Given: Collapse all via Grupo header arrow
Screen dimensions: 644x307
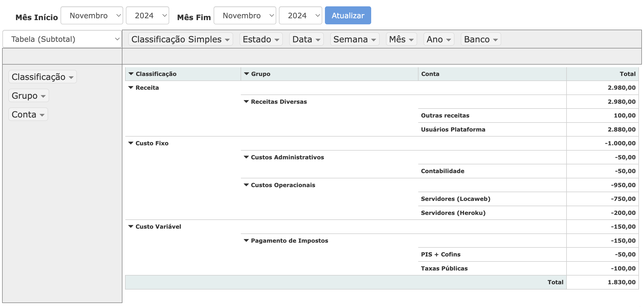Looking at the screenshot, I should [x=246, y=74].
